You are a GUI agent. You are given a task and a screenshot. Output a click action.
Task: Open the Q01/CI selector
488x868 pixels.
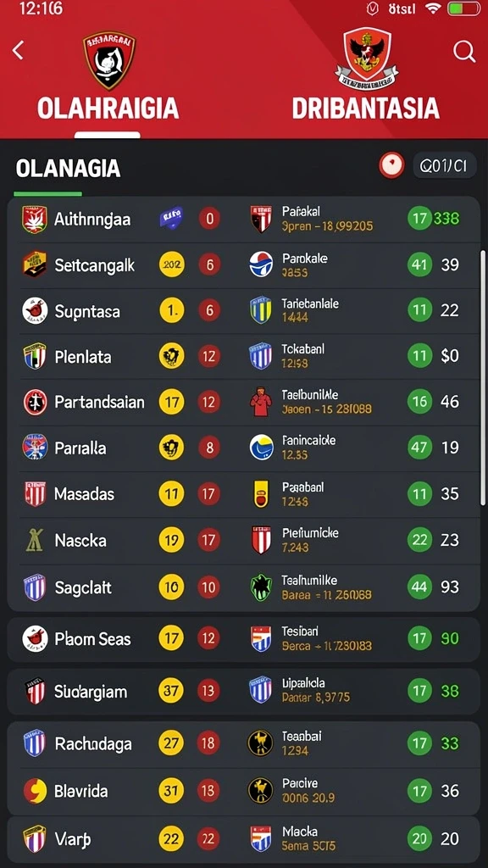tap(444, 165)
